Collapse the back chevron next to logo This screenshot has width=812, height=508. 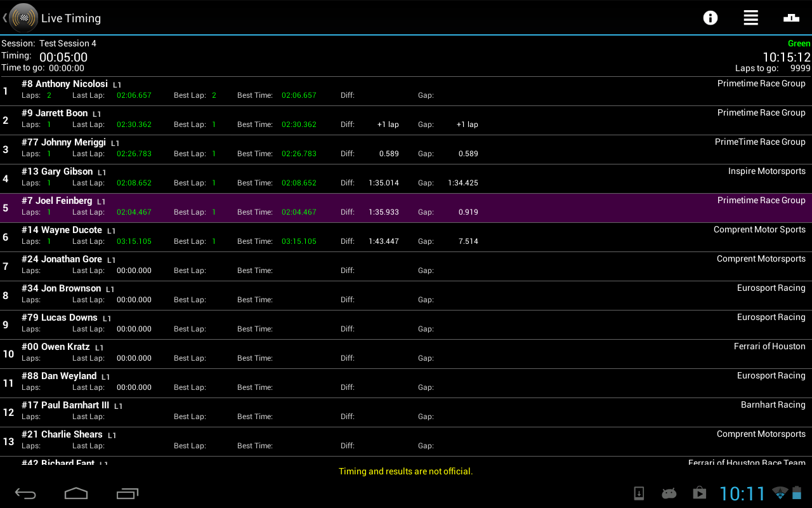click(x=5, y=18)
